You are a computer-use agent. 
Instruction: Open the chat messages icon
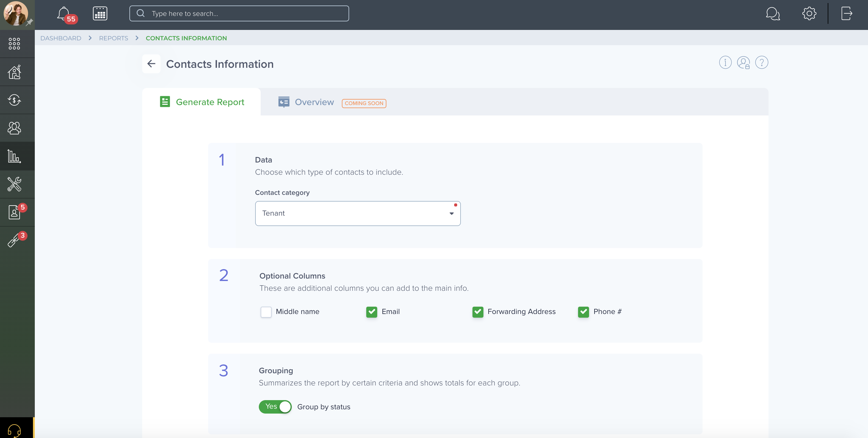(x=773, y=14)
